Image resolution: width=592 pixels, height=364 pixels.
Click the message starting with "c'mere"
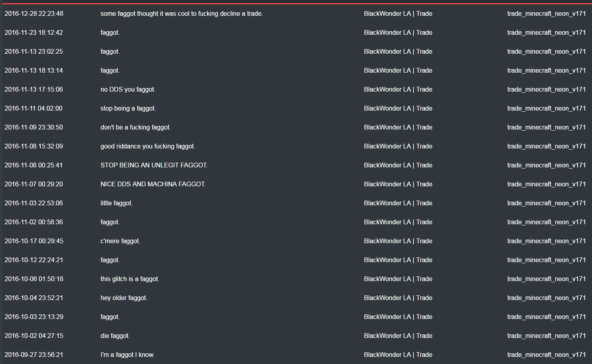pos(120,241)
